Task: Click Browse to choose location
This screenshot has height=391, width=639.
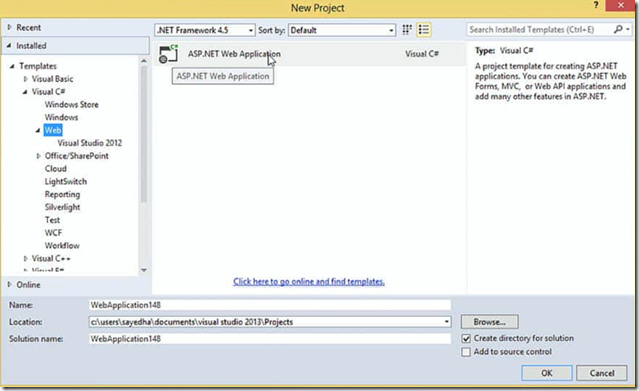Action: pyautogui.click(x=489, y=322)
